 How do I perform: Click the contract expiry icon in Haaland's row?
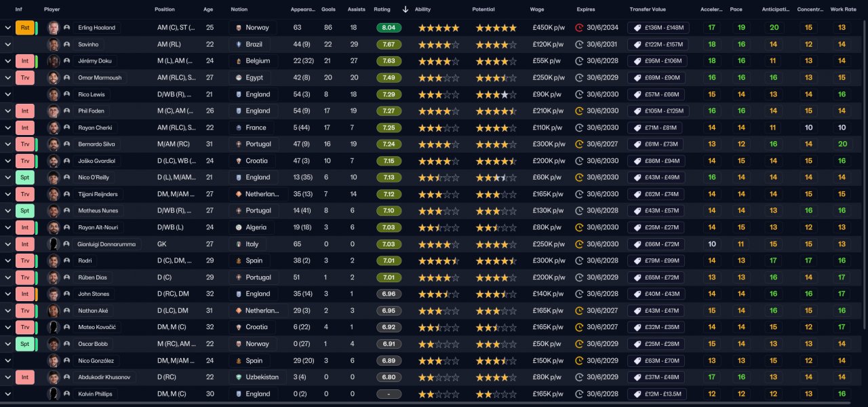[579, 28]
